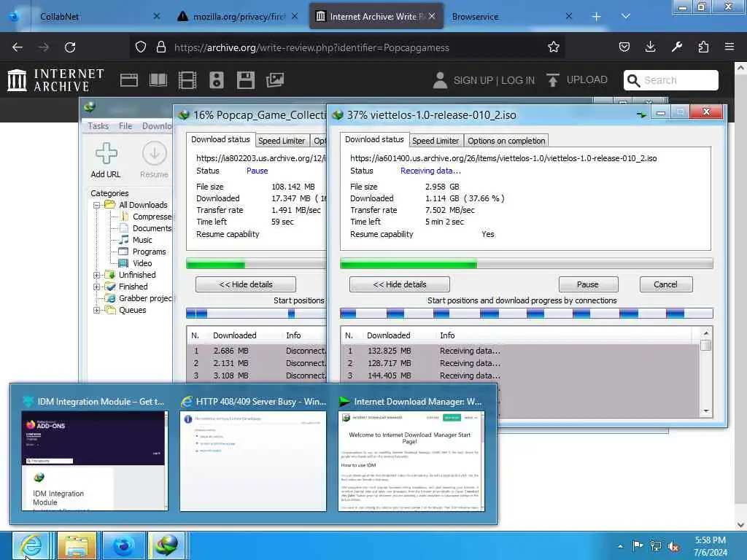
Task: Collapse the All Downloads tree node
Action: tap(97, 205)
